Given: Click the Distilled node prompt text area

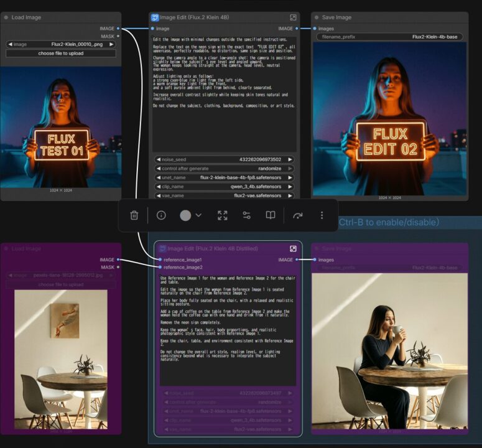Looking at the screenshot, I should pos(228,330).
